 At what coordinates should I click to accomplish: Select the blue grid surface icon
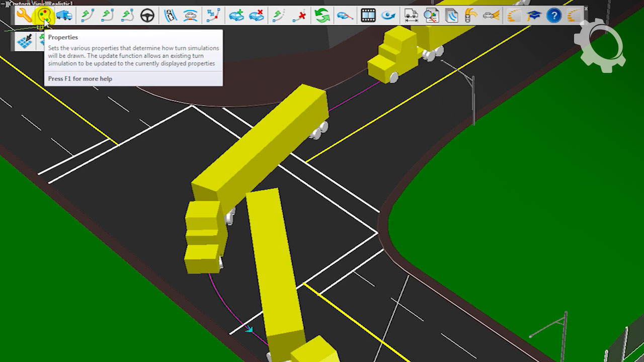point(24,41)
